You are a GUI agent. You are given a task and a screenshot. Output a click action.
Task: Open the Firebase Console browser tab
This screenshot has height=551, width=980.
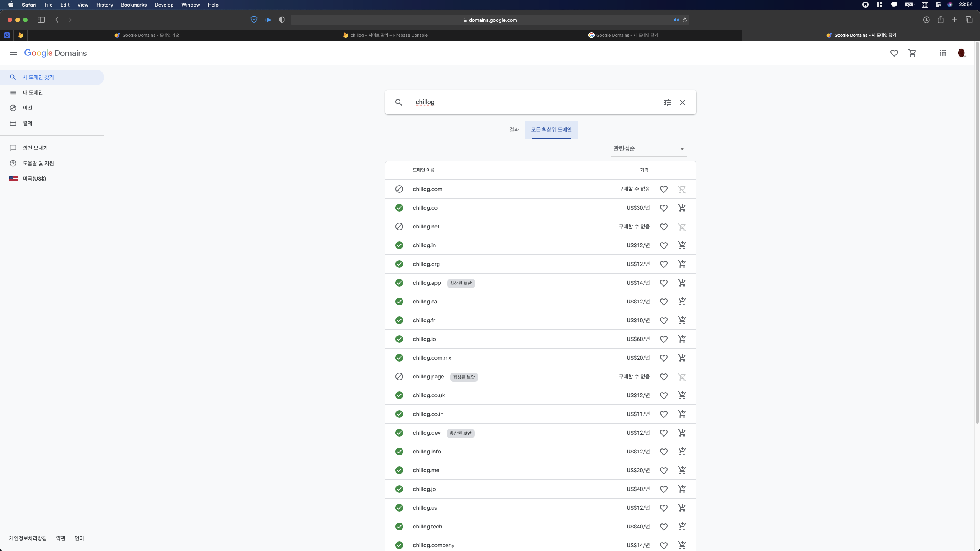tap(385, 35)
